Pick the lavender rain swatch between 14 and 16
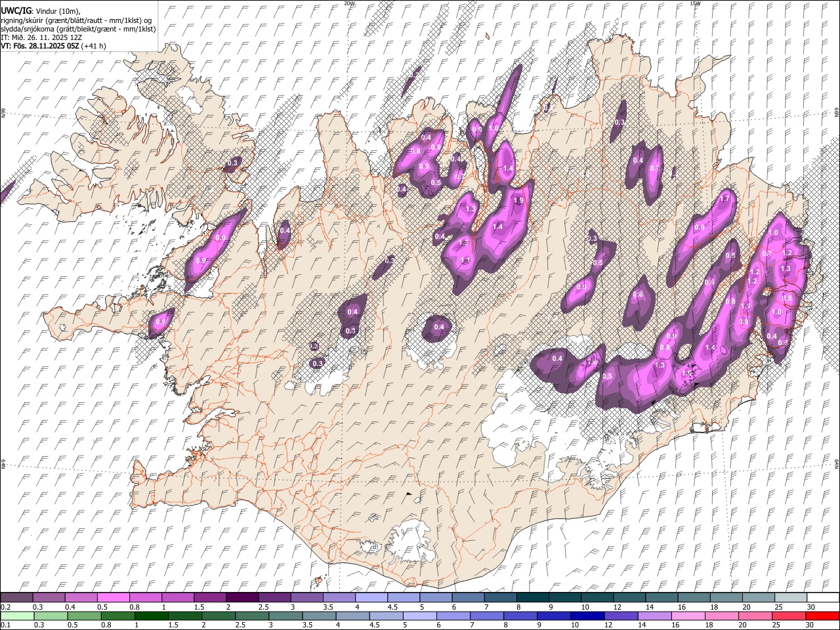The image size is (840, 630). coord(654,616)
